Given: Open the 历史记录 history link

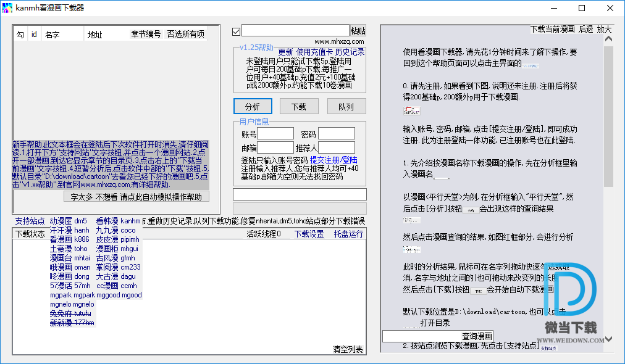Looking at the screenshot, I should point(350,52).
